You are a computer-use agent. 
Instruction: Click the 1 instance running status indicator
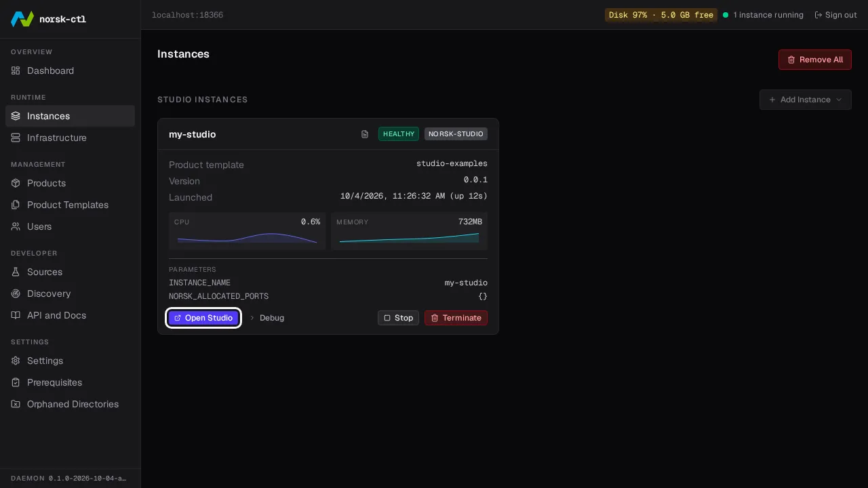pos(763,15)
